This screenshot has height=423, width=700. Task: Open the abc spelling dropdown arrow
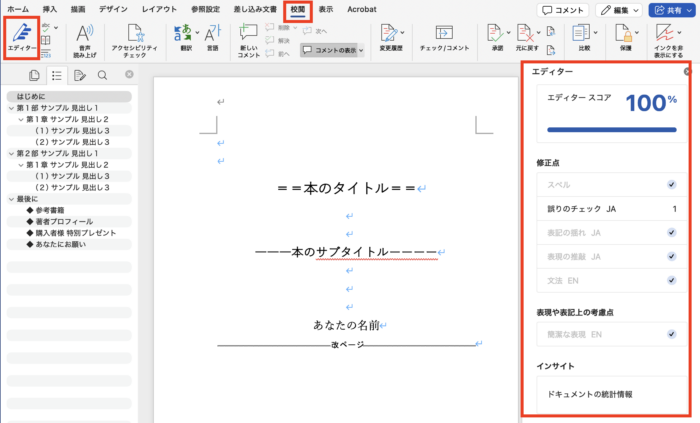pyautogui.click(x=56, y=27)
